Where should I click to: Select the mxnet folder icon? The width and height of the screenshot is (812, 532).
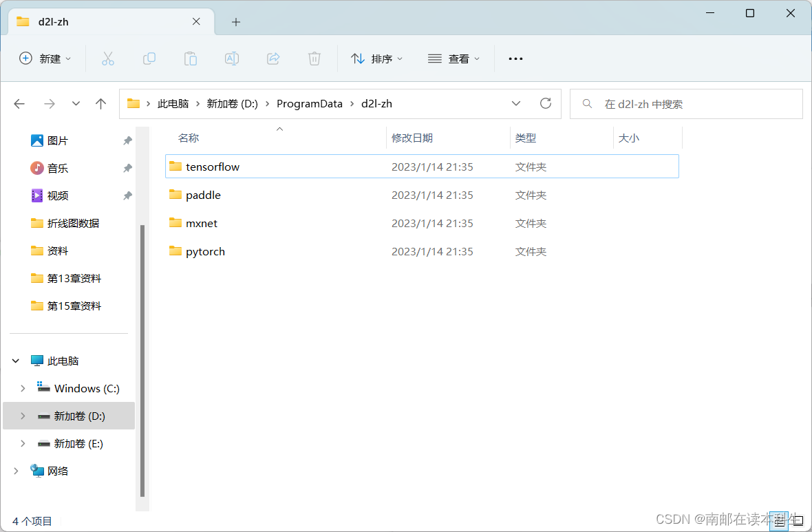click(175, 223)
